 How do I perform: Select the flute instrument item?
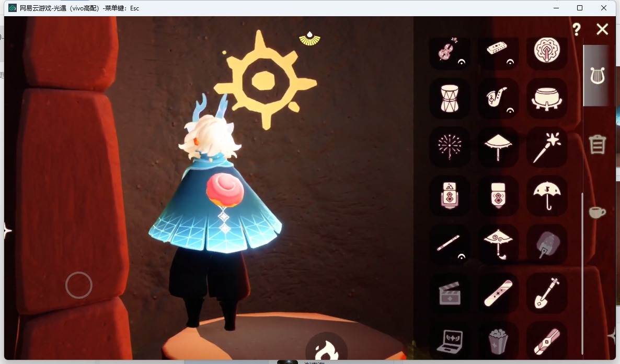click(450, 244)
